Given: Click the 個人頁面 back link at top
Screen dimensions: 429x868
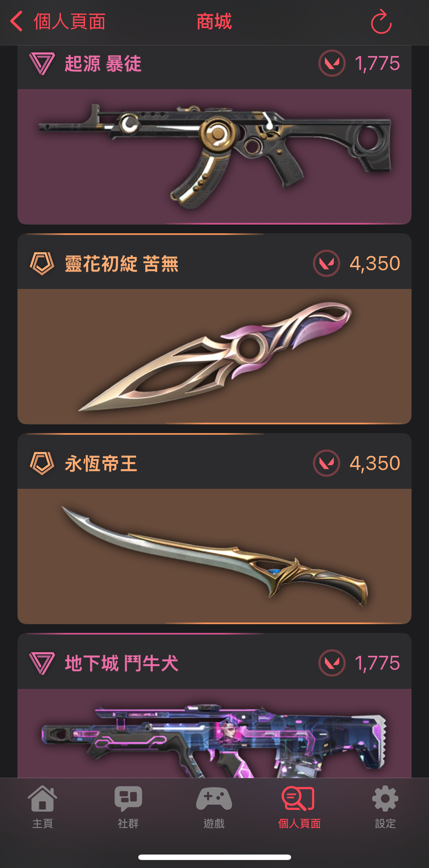Looking at the screenshot, I should tap(69, 21).
